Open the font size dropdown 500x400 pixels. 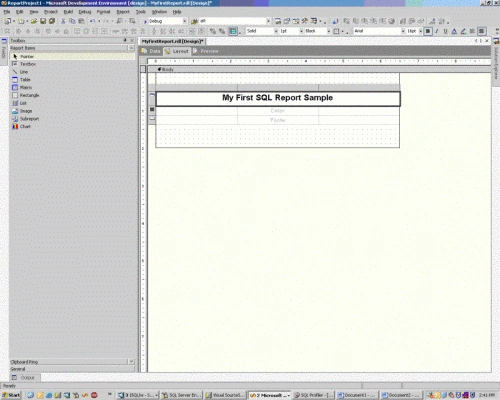421,31
